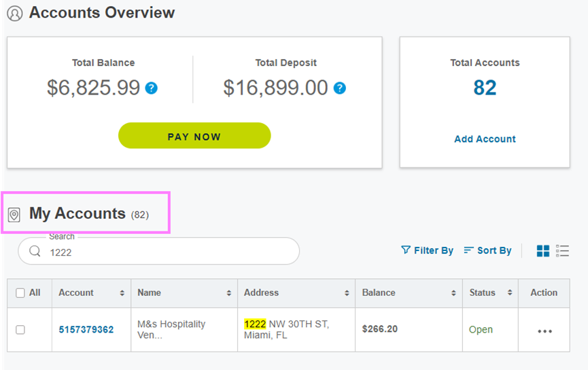Click the search field containing 1222
Viewport: 588px width, 370px height.
158,251
